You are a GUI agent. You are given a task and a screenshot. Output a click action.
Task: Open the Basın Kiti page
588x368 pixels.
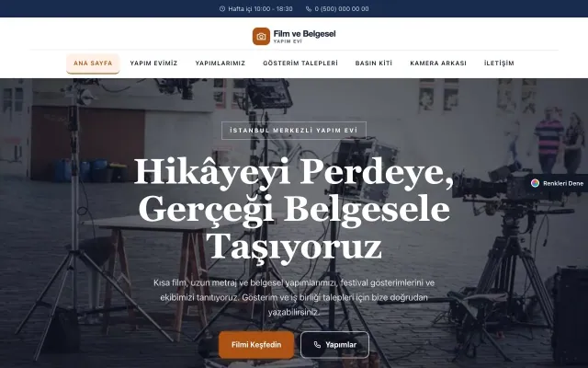[374, 63]
